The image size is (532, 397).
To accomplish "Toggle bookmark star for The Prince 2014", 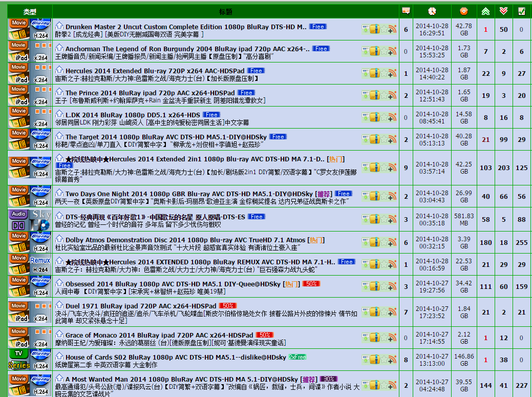I will point(384,95).
